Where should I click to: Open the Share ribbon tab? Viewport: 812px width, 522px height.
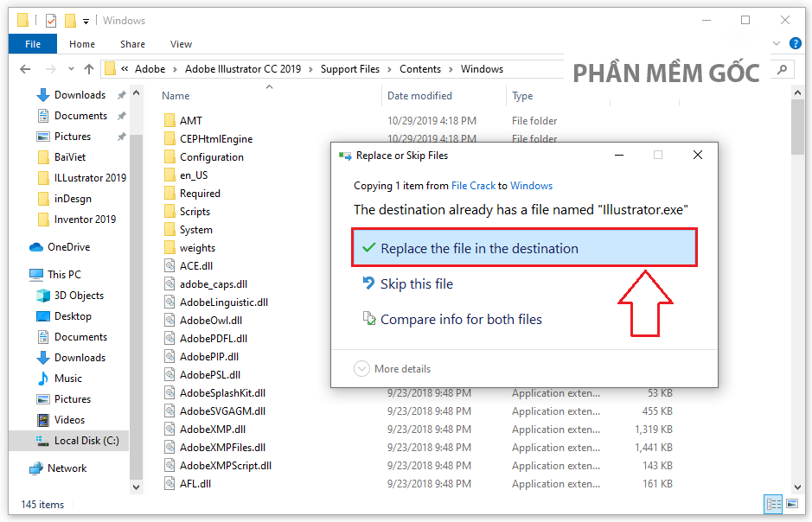(x=132, y=44)
